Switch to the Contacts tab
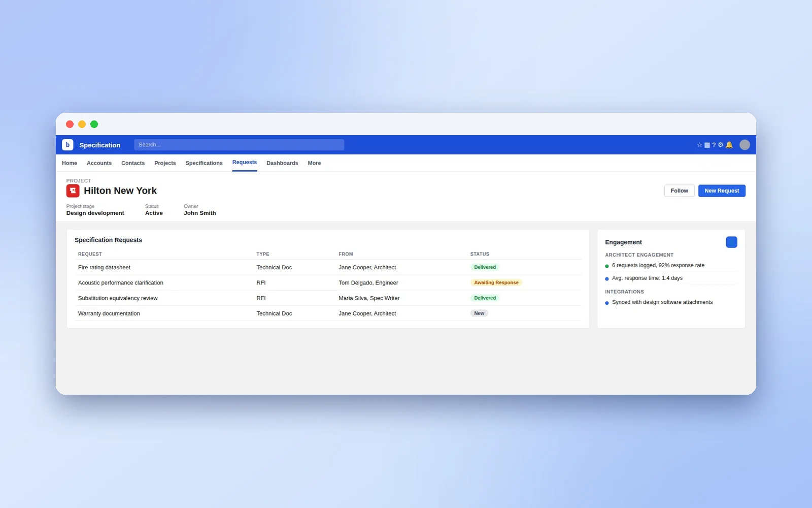 point(133,163)
